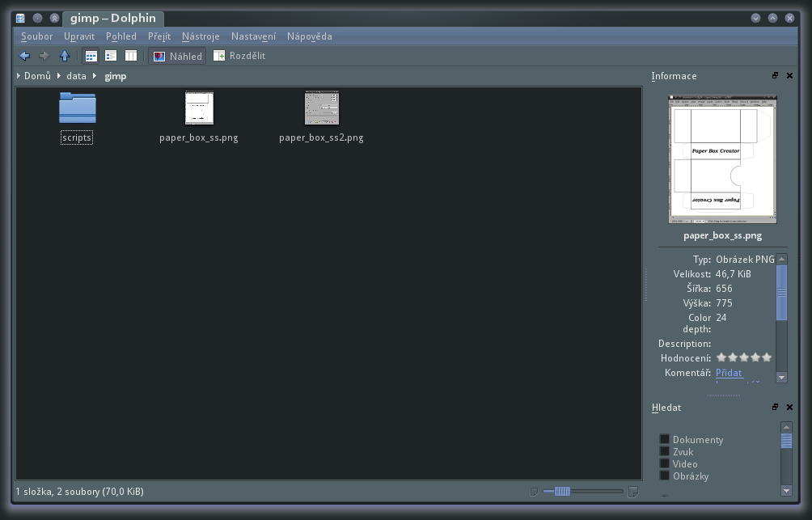
Task: Check the Zvuk filter
Action: tap(665, 451)
